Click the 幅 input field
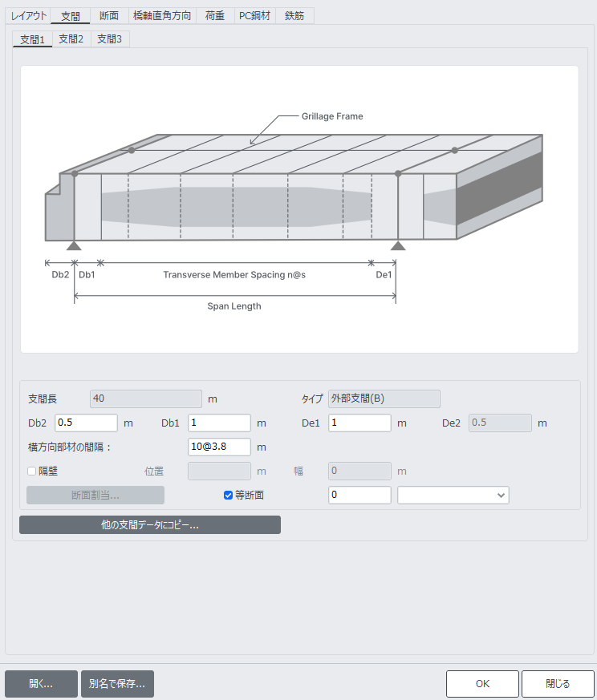This screenshot has height=700, width=597. (359, 471)
